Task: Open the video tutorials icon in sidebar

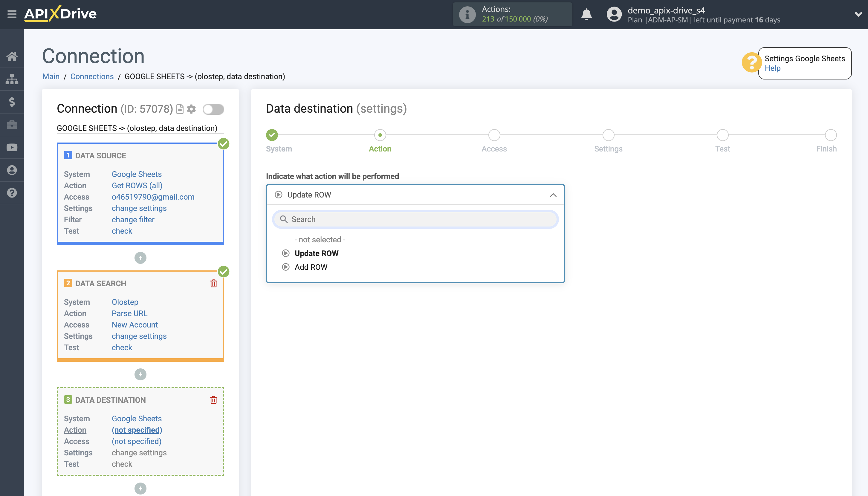Action: pos(12,147)
